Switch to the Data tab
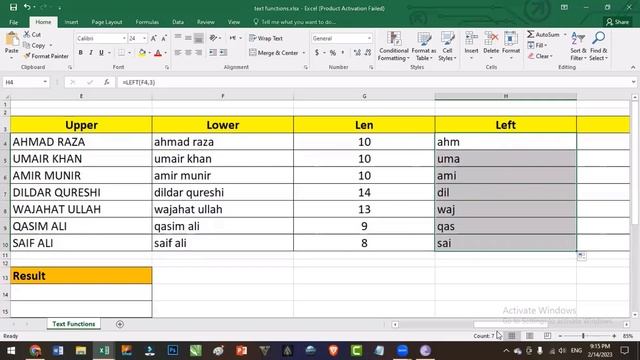 click(x=178, y=22)
